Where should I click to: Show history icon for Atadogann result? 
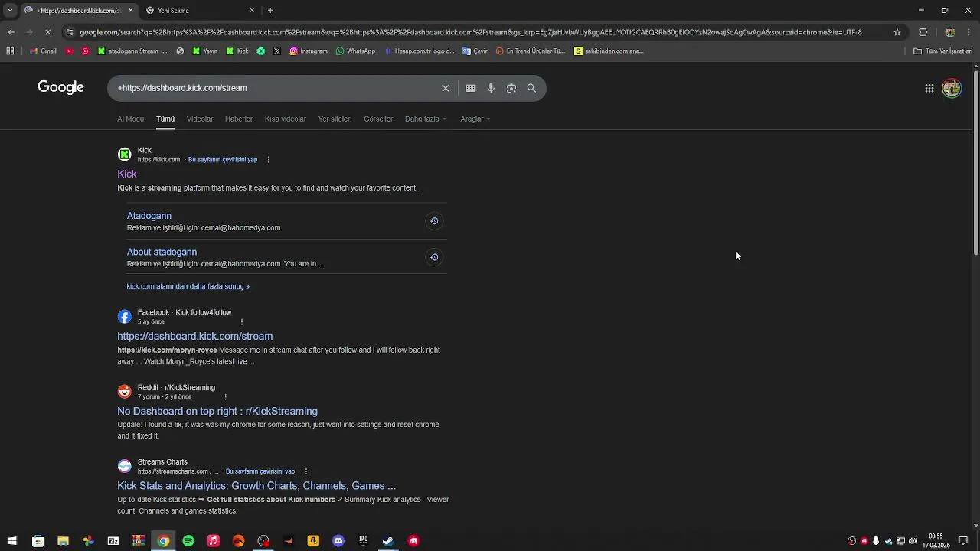pyautogui.click(x=434, y=221)
